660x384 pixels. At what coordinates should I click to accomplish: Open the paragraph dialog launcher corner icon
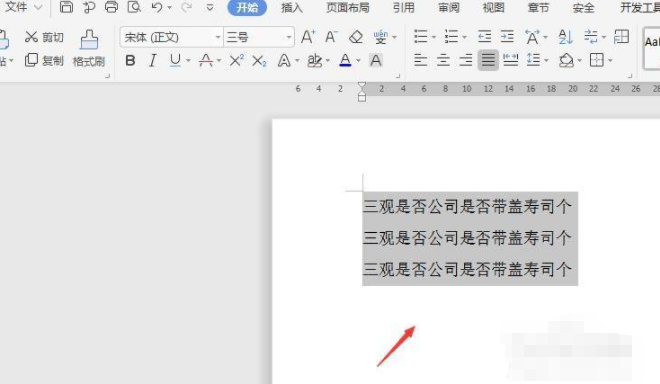[630, 76]
